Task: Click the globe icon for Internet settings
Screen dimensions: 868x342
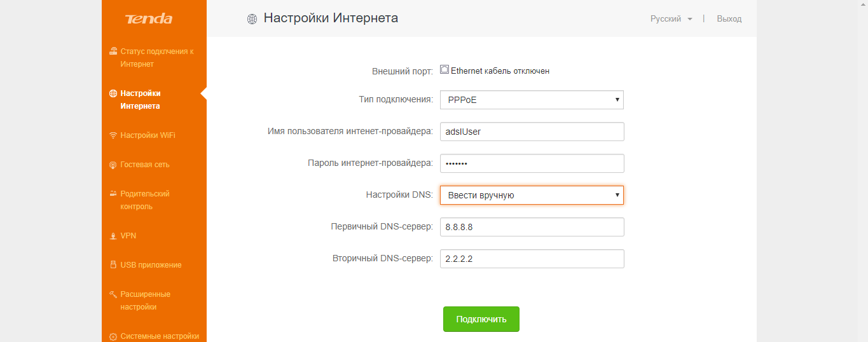Action: [113, 93]
